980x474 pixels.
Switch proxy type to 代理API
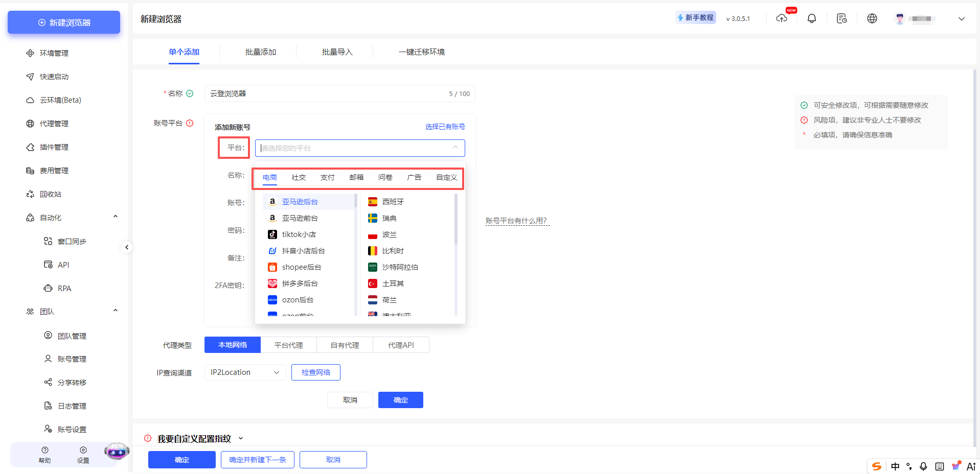tap(401, 345)
